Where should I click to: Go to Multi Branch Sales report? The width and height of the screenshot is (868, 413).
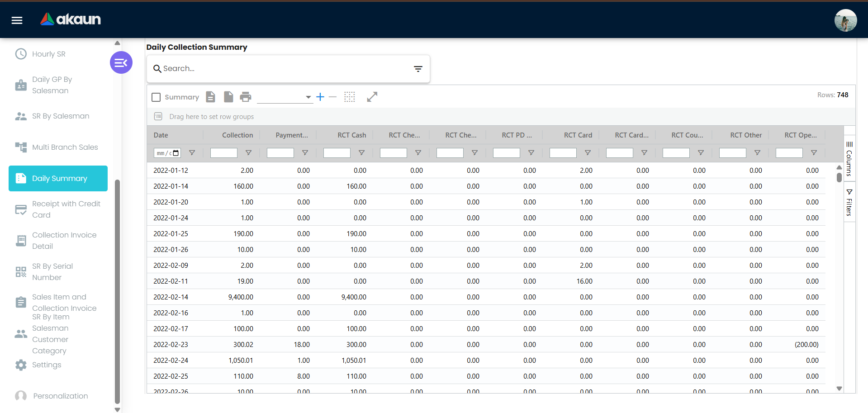point(58,147)
